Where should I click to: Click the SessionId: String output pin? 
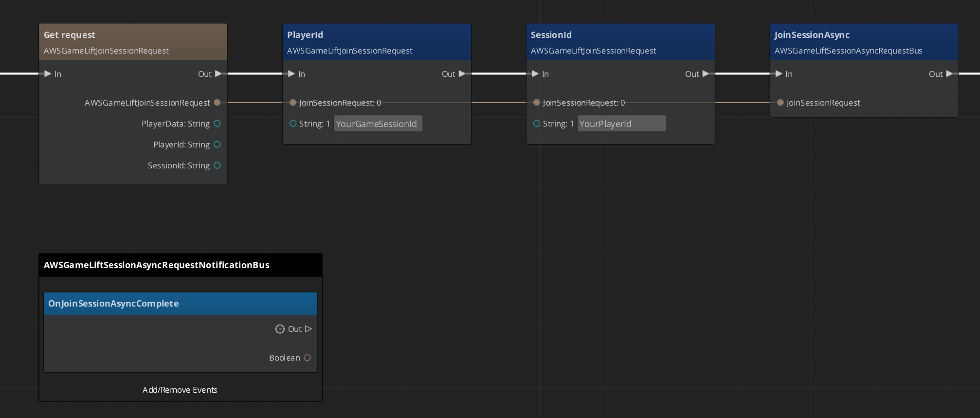[x=218, y=165]
